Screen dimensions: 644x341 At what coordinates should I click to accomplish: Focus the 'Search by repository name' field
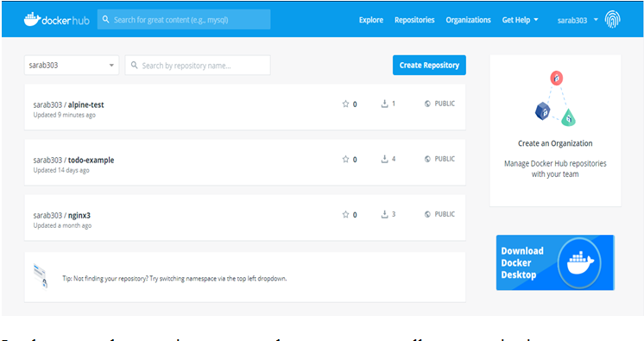198,65
